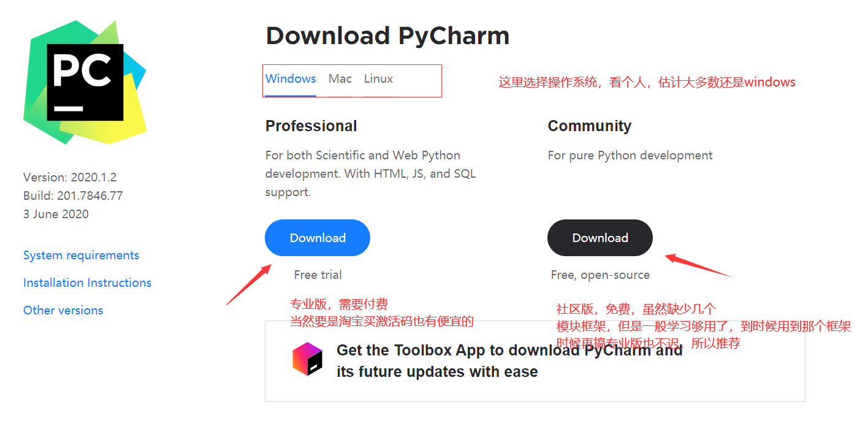Viewport: 868px width, 429px height.
Task: Open the Installation Instructions link
Action: 87,283
